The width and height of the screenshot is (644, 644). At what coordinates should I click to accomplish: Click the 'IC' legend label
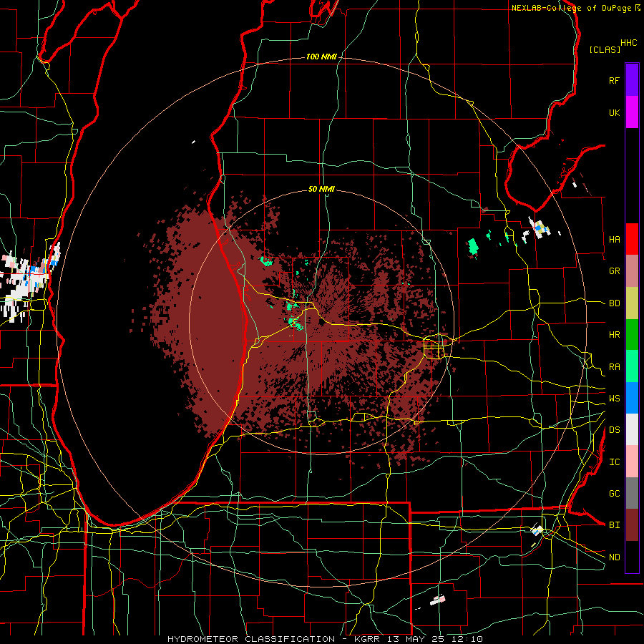coord(614,462)
